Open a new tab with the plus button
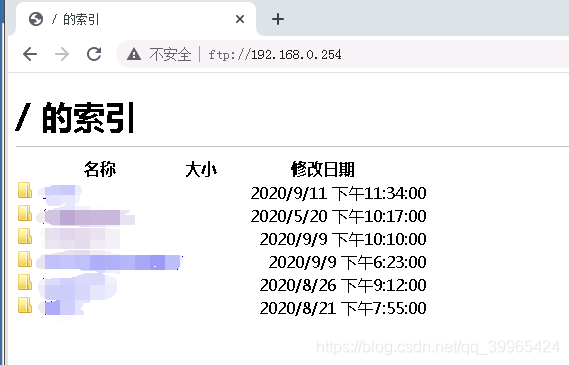The width and height of the screenshot is (569, 365). 278,19
